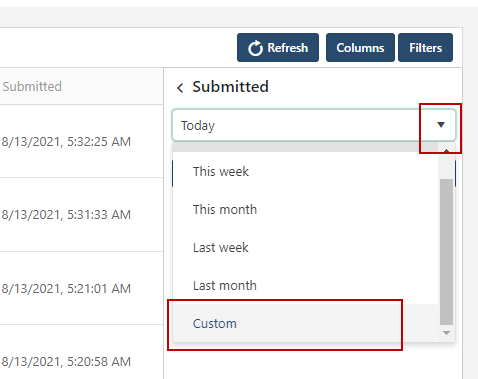Screen dimensions: 478x379
Task: Select the row submitted at 5:32:25 AM
Action: click(x=82, y=141)
